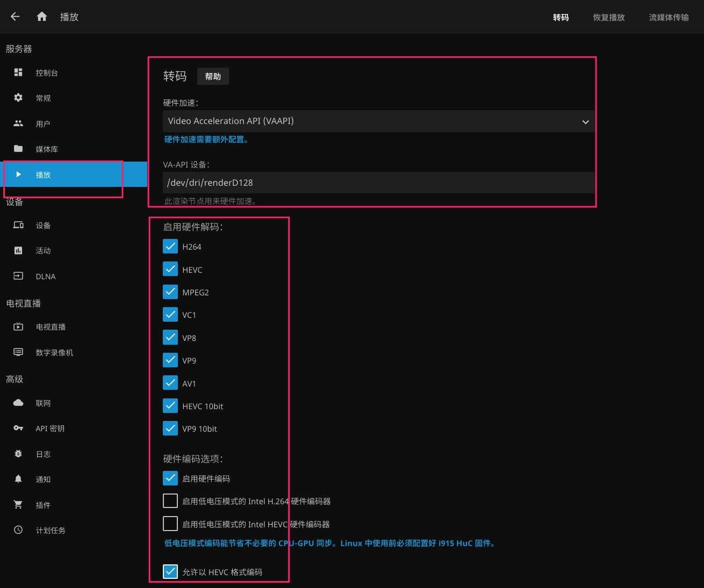Viewport: 704px width, 588px height.
Task: Toggle 允许以 HEVC 格式编码 checkbox
Action: [170, 572]
